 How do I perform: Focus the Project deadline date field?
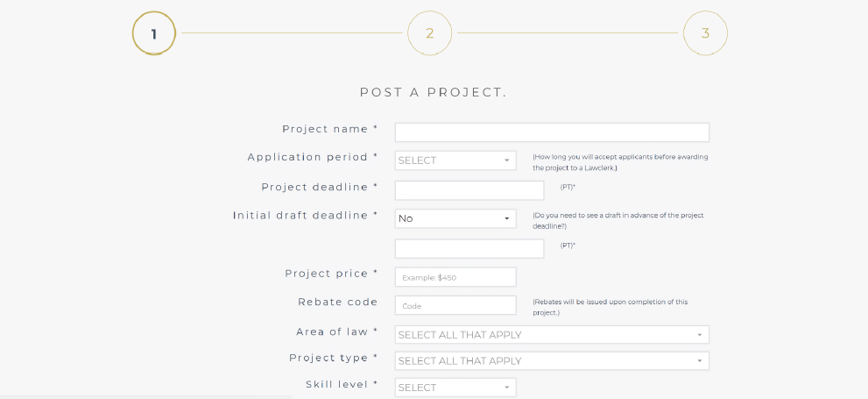click(469, 190)
